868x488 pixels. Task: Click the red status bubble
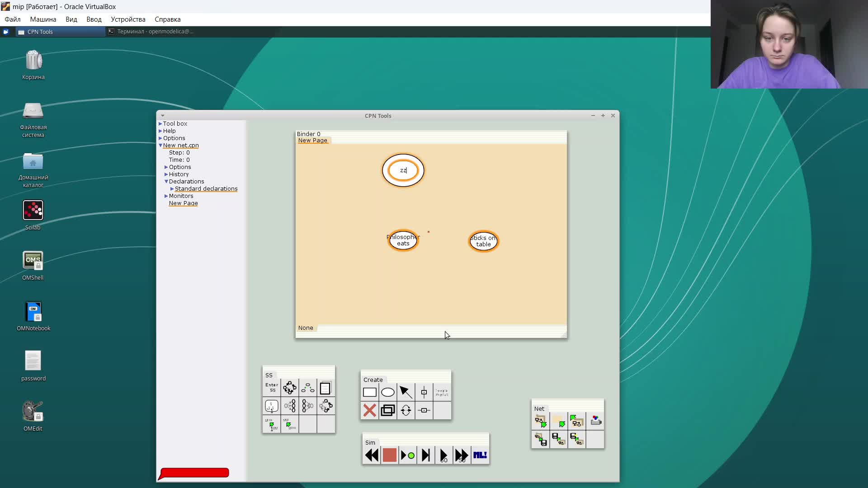(194, 473)
